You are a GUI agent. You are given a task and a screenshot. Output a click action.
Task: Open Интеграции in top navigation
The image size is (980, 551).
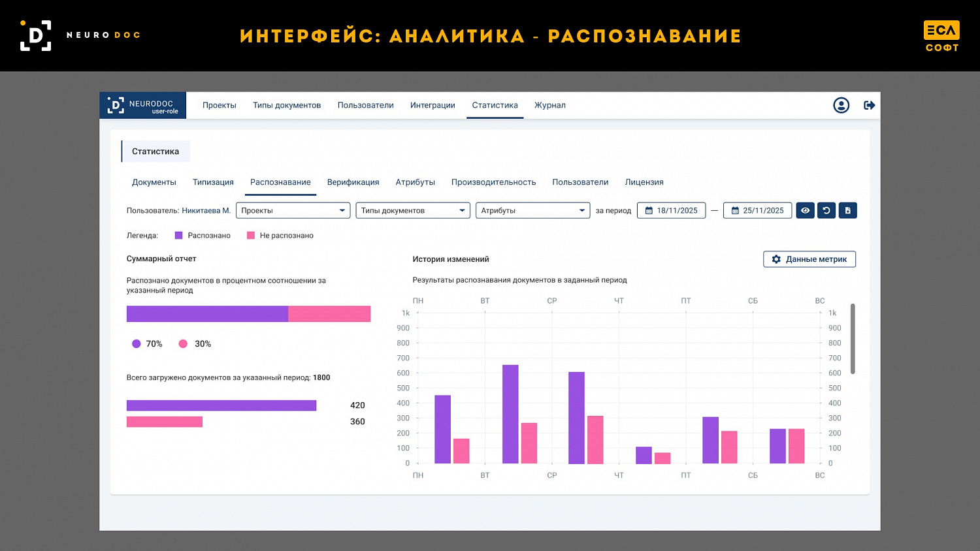click(x=433, y=105)
